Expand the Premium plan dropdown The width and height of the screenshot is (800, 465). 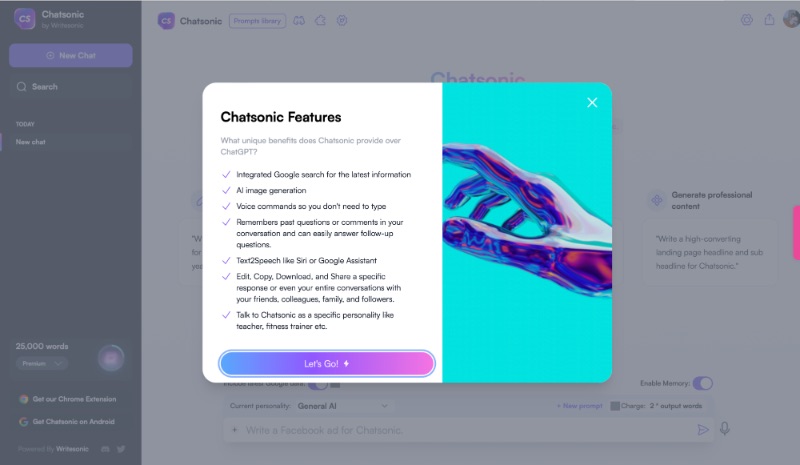42,363
